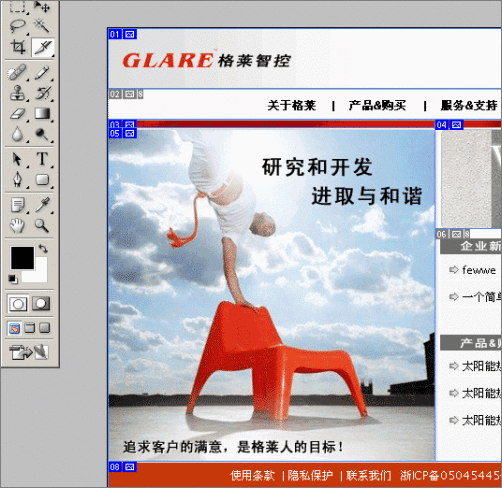Open the white background color picker

pos(40,275)
